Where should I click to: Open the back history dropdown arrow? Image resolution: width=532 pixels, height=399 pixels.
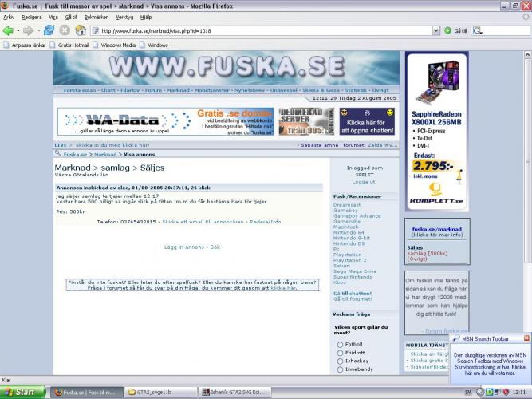pos(18,31)
